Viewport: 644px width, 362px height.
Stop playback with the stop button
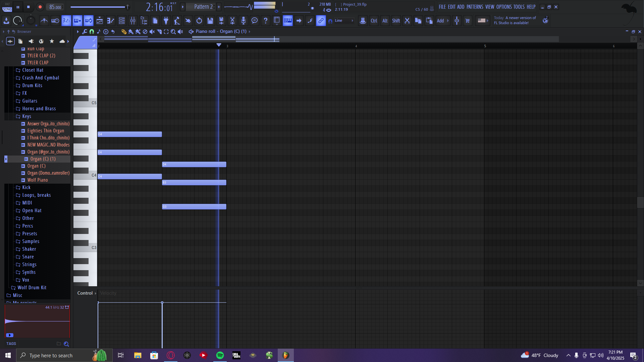pyautogui.click(x=28, y=7)
